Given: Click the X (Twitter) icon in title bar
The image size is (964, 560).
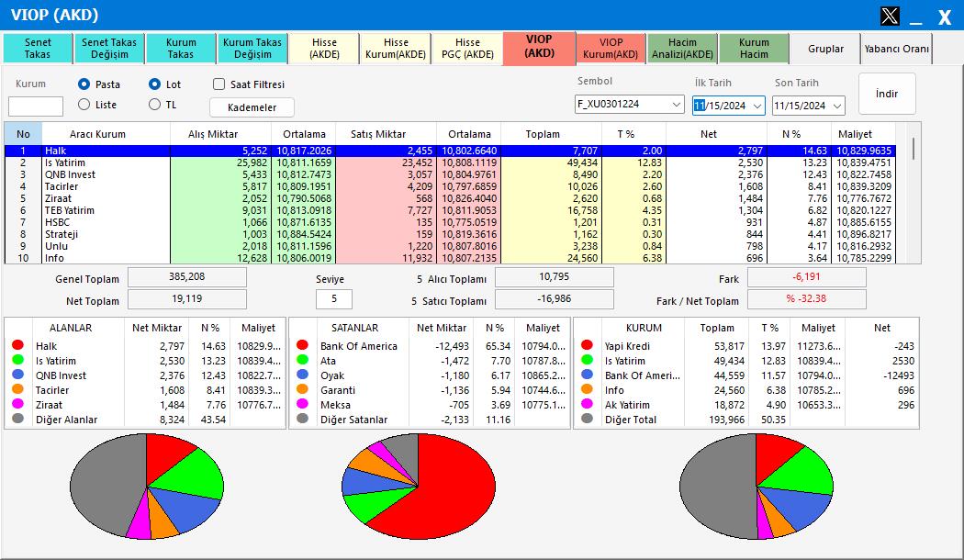Looking at the screenshot, I should (x=890, y=16).
